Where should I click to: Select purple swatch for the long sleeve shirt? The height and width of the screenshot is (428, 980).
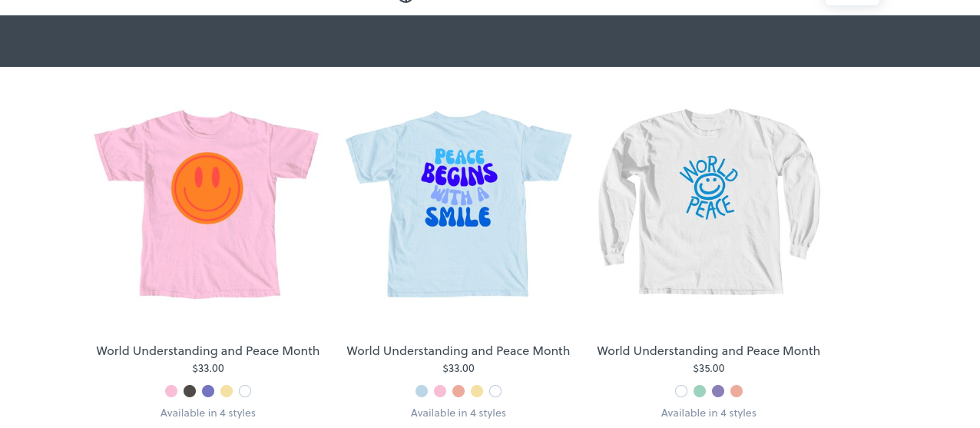tap(718, 391)
